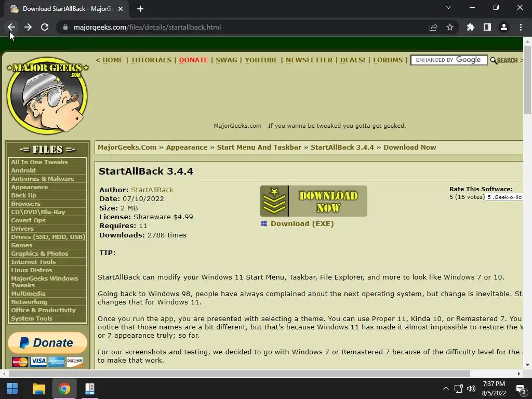The width and height of the screenshot is (532, 399).
Task: Click DONATE in the top navigation
Action: click(x=193, y=60)
